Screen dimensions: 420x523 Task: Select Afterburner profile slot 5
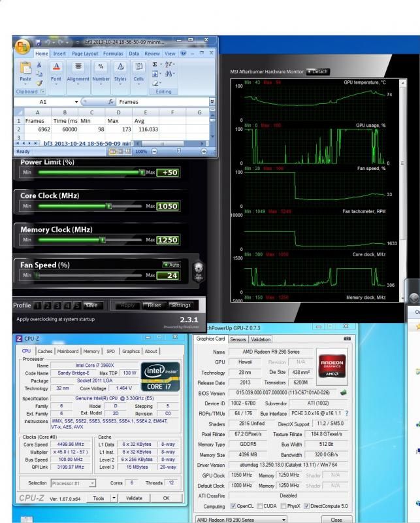pos(77,305)
